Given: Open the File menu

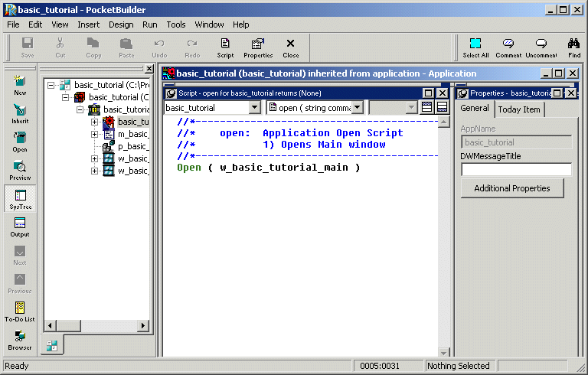Looking at the screenshot, I should pos(13,24).
